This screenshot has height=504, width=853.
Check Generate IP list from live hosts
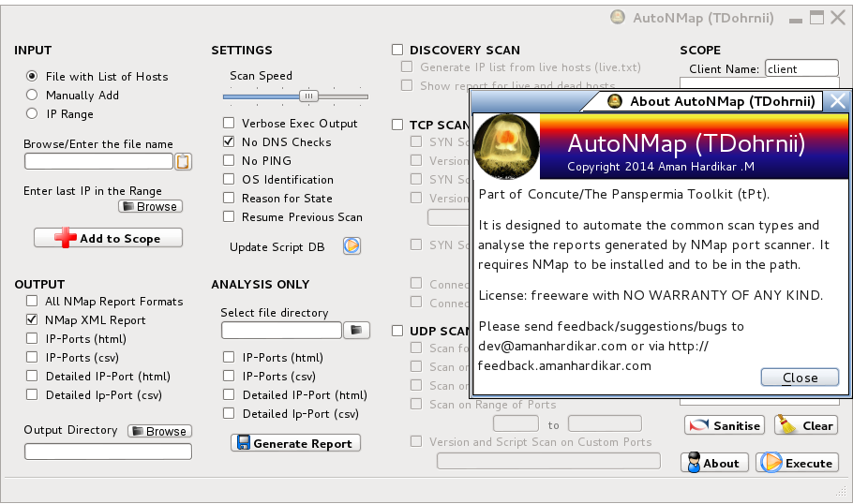(x=407, y=67)
